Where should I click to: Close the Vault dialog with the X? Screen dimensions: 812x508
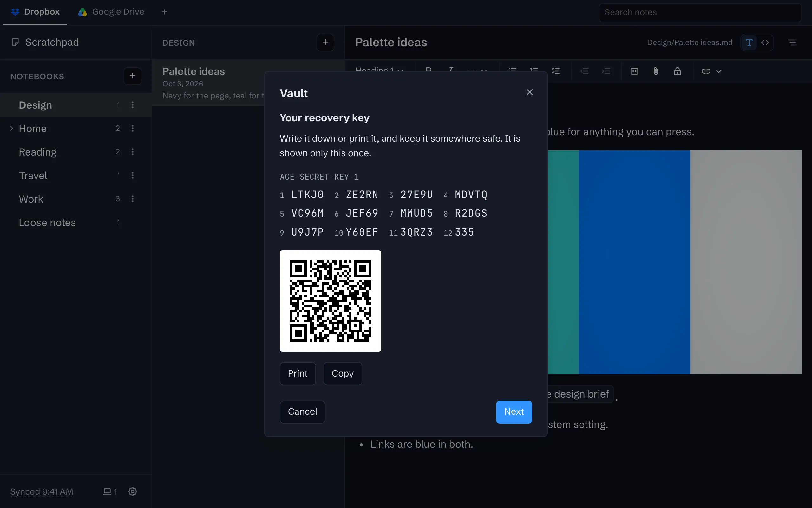coord(529,92)
